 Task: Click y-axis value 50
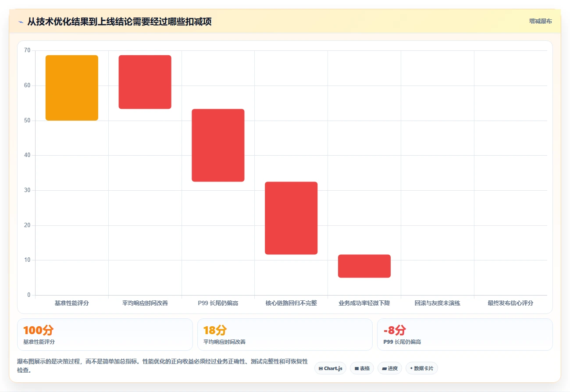pos(27,121)
